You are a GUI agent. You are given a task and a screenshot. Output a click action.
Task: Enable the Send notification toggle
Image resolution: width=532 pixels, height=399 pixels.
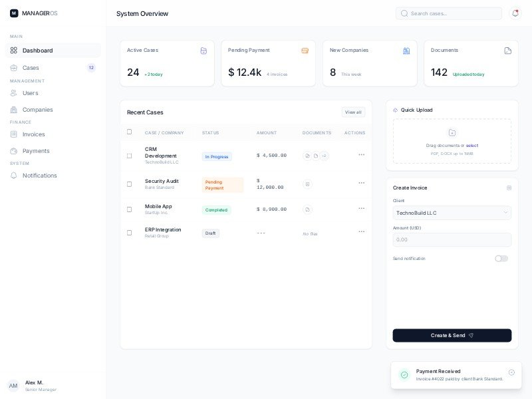[501, 259]
